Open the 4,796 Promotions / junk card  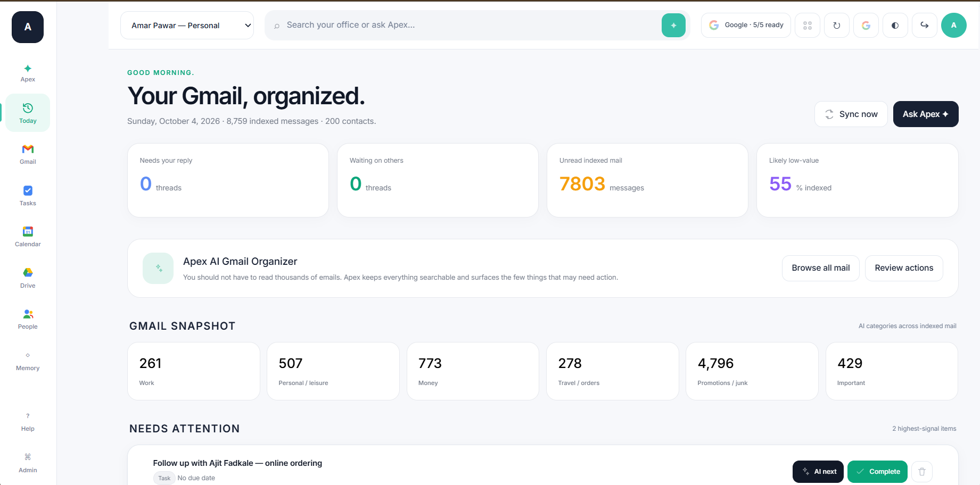752,371
